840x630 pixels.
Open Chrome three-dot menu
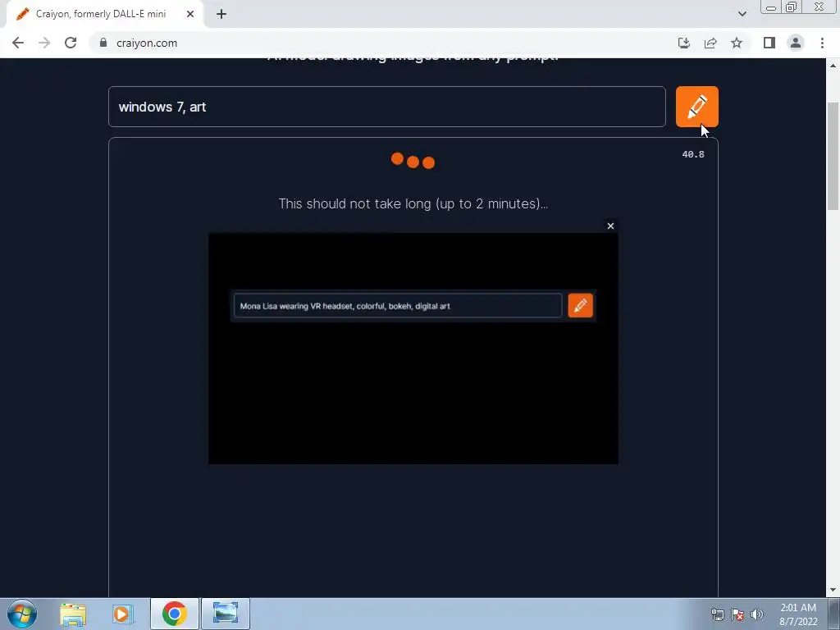click(822, 43)
